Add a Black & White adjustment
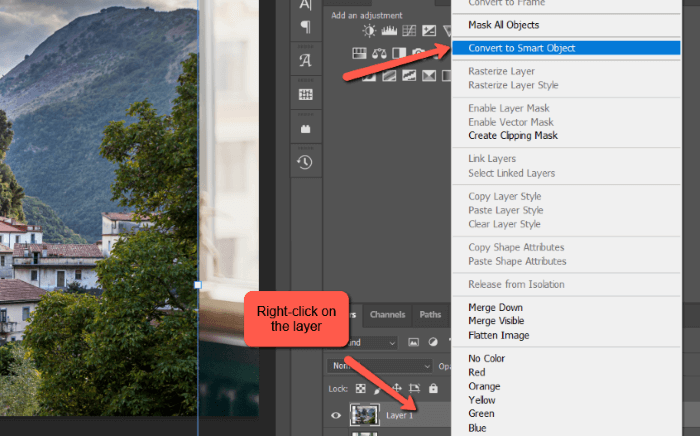 [x=398, y=53]
